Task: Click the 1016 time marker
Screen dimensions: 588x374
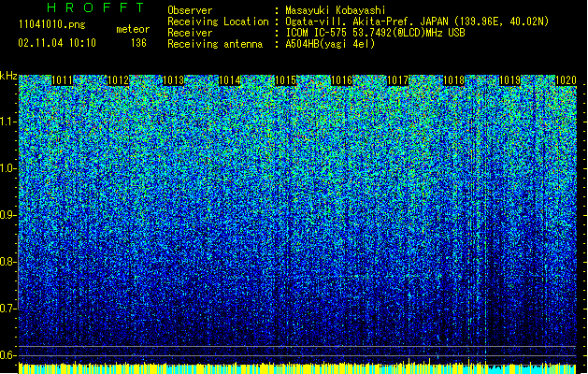Action: pyautogui.click(x=341, y=80)
